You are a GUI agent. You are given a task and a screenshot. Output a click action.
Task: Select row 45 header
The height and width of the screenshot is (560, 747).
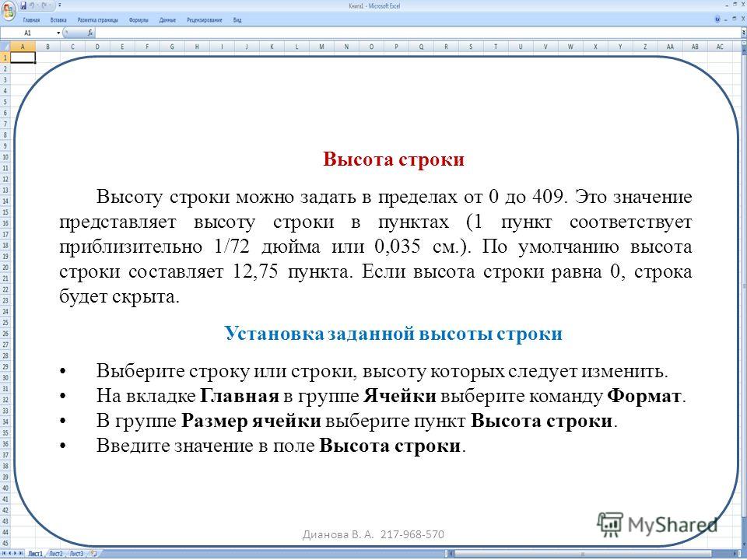[x=5, y=544]
